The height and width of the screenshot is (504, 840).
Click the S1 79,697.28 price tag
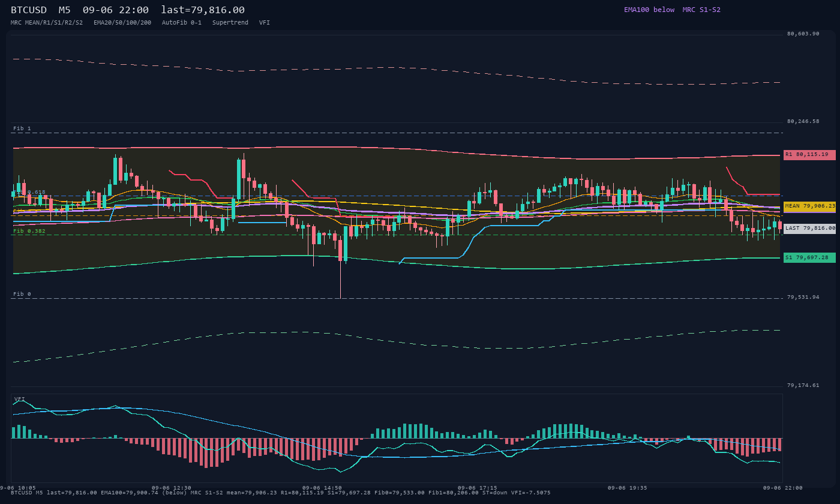809,258
